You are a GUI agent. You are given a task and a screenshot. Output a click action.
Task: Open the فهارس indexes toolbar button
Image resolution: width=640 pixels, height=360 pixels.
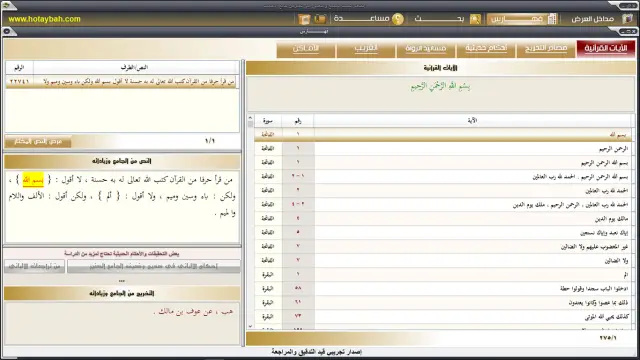click(522, 19)
